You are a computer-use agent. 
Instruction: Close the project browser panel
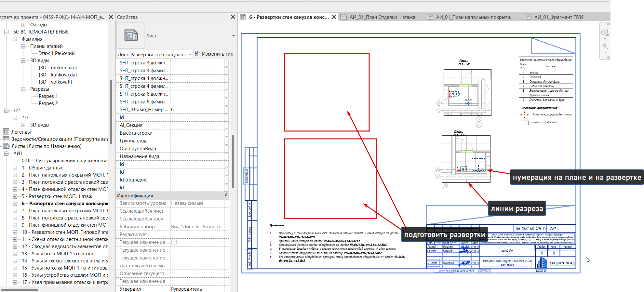(x=111, y=17)
